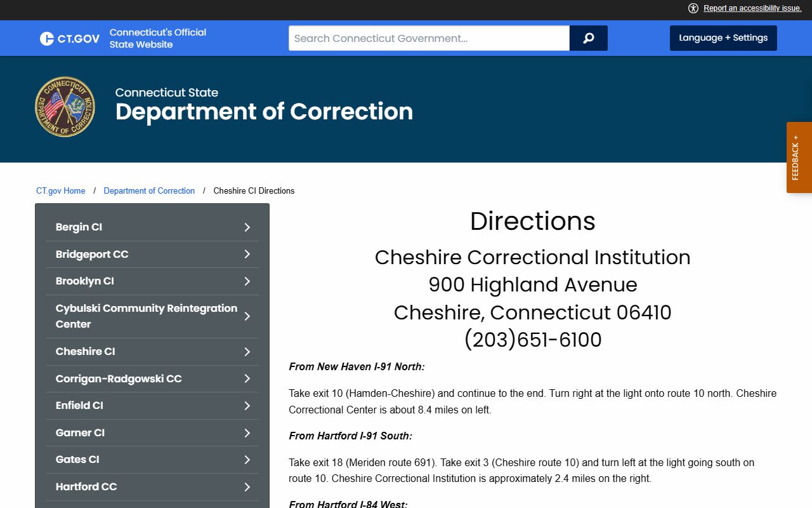The height and width of the screenshot is (508, 812).
Task: Expand the Hartford CC chevron
Action: point(247,487)
